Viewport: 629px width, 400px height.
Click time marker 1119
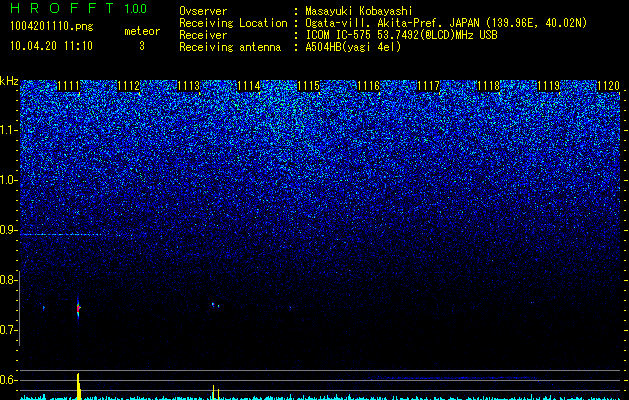pyautogui.click(x=548, y=86)
